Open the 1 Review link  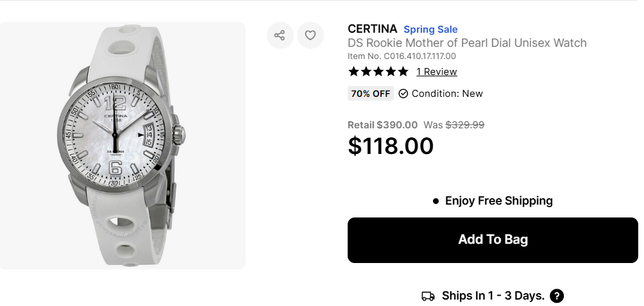click(x=436, y=72)
